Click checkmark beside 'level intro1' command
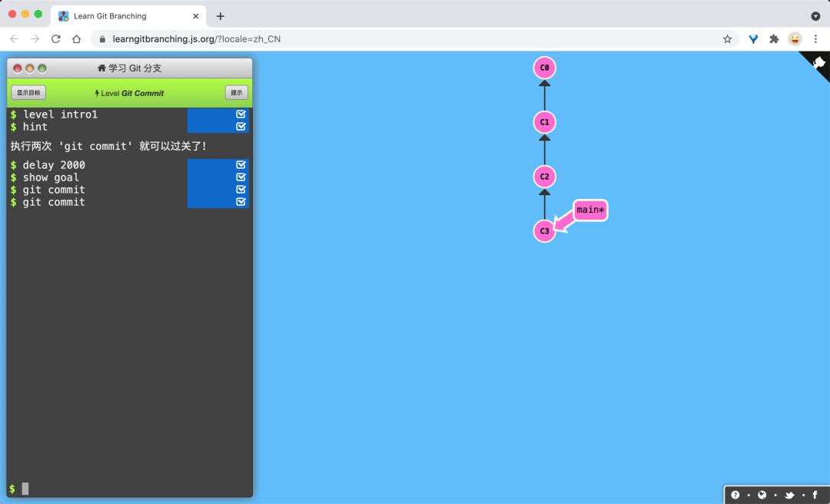This screenshot has width=830, height=504. point(241,114)
